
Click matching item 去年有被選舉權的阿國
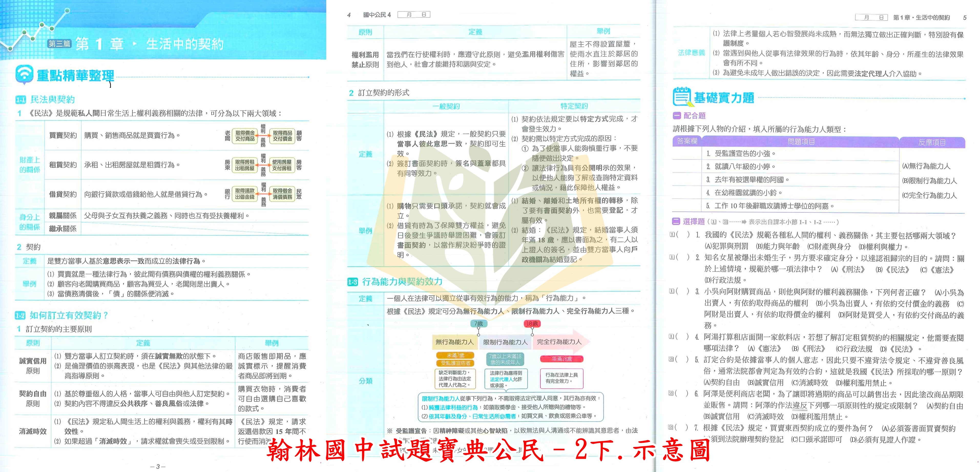(748, 180)
